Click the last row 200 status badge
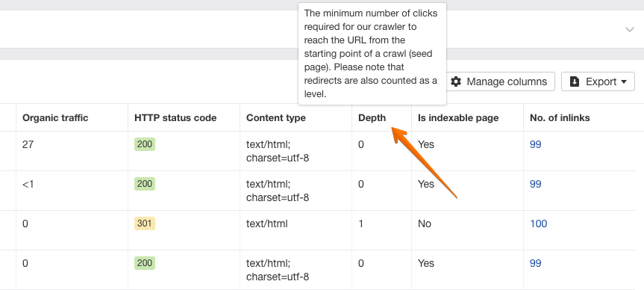The width and height of the screenshot is (644, 290). pyautogui.click(x=145, y=263)
